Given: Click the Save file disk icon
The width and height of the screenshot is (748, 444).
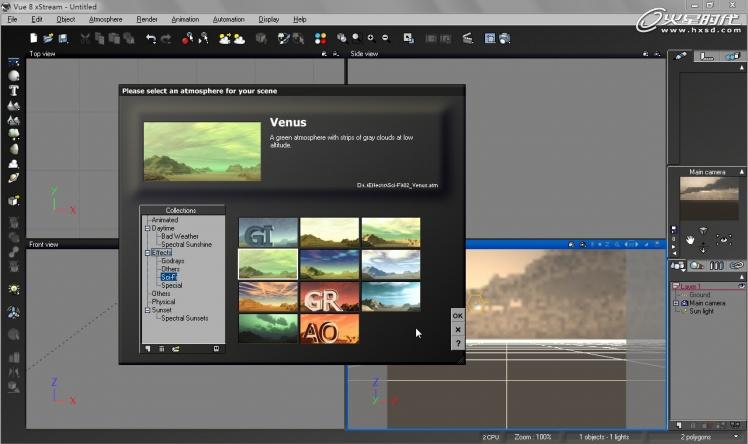Looking at the screenshot, I should coord(63,38).
